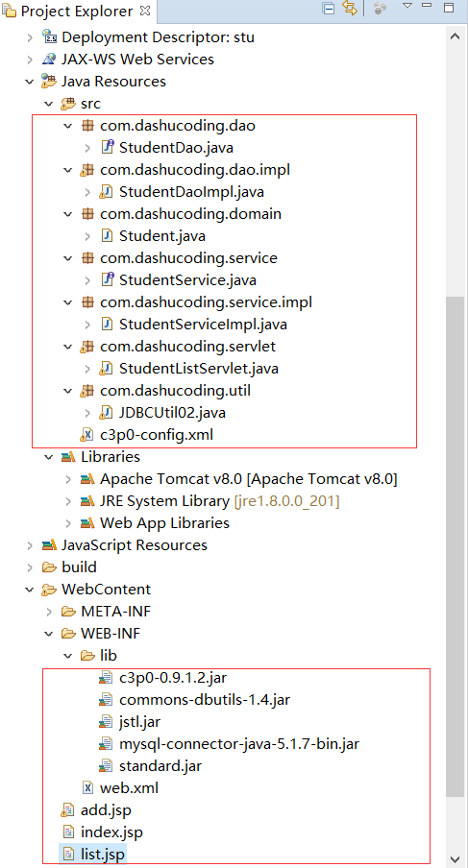Click the Collapse All toolbar icon
The width and height of the screenshot is (468, 868).
pos(329,9)
